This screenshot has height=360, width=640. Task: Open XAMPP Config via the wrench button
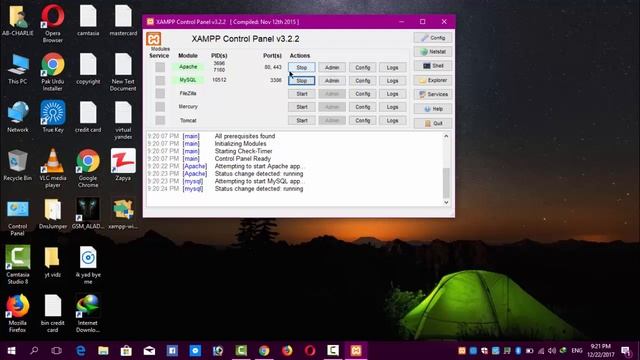433,38
